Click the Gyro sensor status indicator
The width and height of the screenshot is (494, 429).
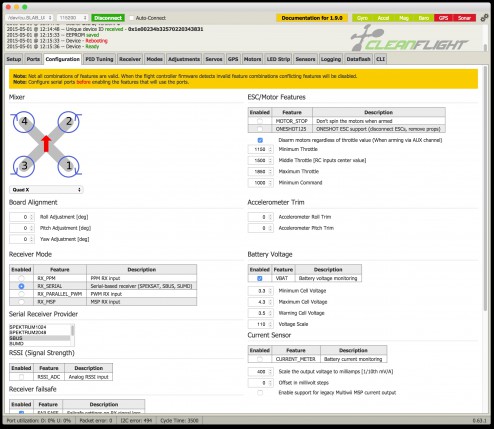pyautogui.click(x=362, y=18)
